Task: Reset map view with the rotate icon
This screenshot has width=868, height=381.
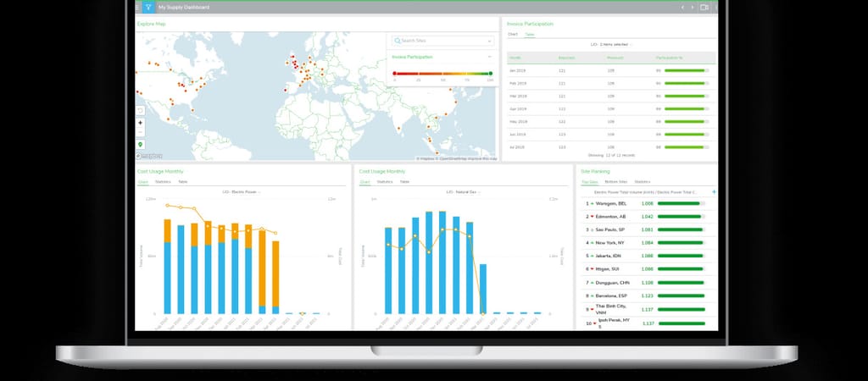Action: (140, 111)
